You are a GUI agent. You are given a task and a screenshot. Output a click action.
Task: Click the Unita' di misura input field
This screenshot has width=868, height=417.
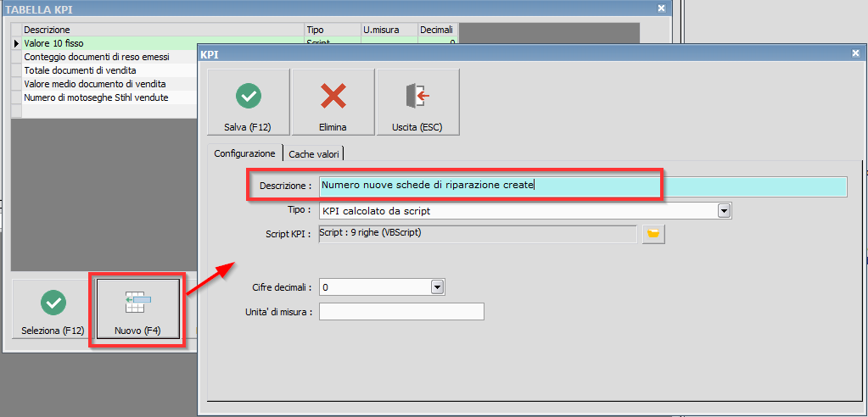[x=400, y=312]
